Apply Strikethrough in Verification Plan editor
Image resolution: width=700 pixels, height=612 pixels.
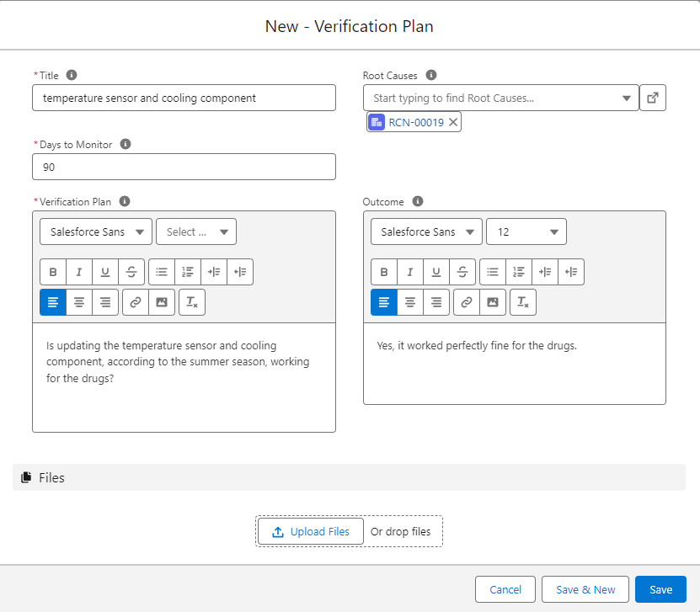pos(131,272)
